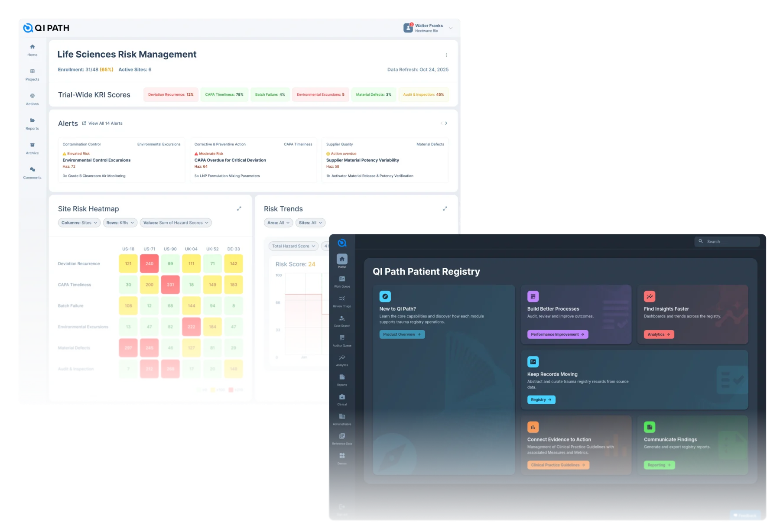Click View All 14 Alerts link
Image resolution: width=780 pixels, height=532 pixels.
(x=102, y=123)
